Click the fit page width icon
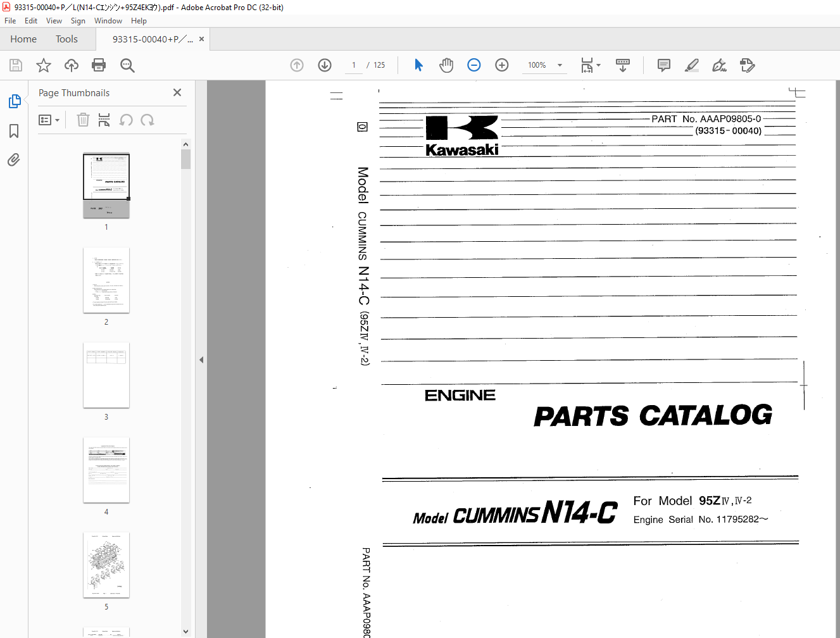840x638 pixels. point(587,65)
